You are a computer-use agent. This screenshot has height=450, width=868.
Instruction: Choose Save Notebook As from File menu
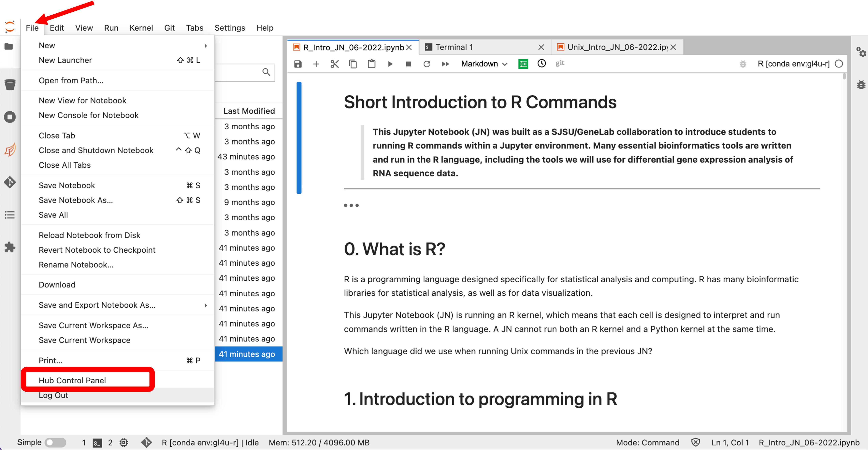pyautogui.click(x=118, y=200)
